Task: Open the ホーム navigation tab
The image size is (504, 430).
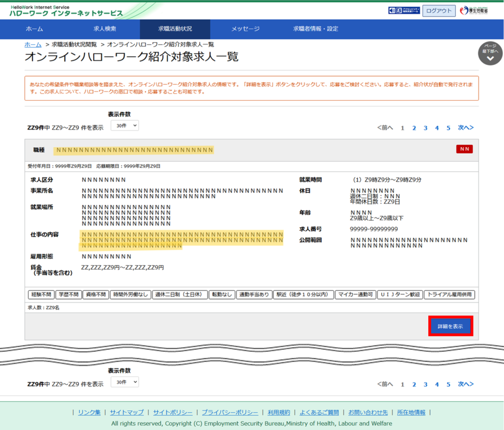Action: pyautogui.click(x=34, y=29)
